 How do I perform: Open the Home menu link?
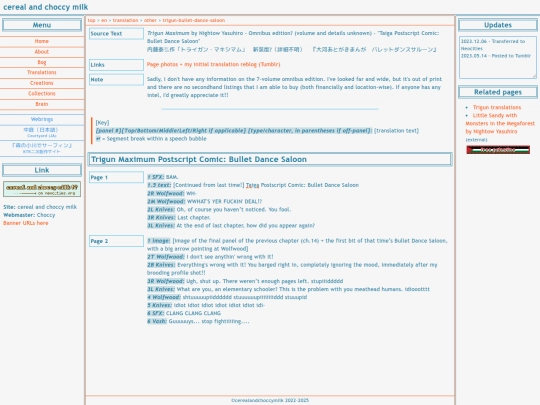pos(42,41)
